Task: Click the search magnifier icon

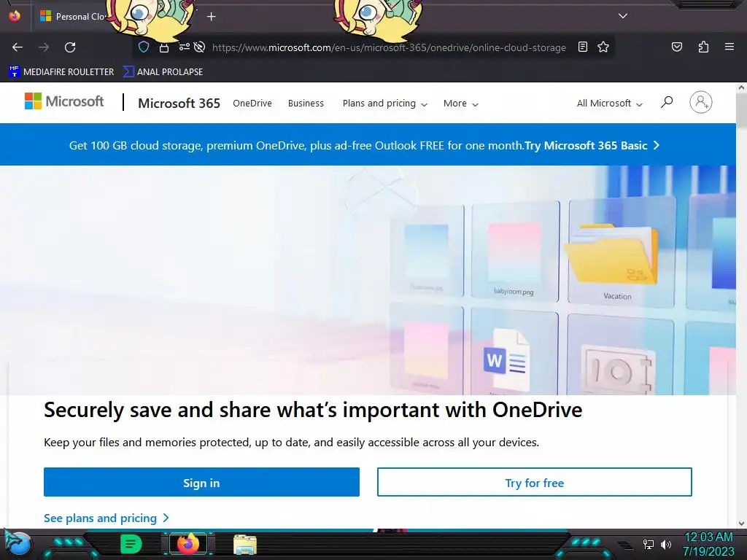Action: coord(667,102)
